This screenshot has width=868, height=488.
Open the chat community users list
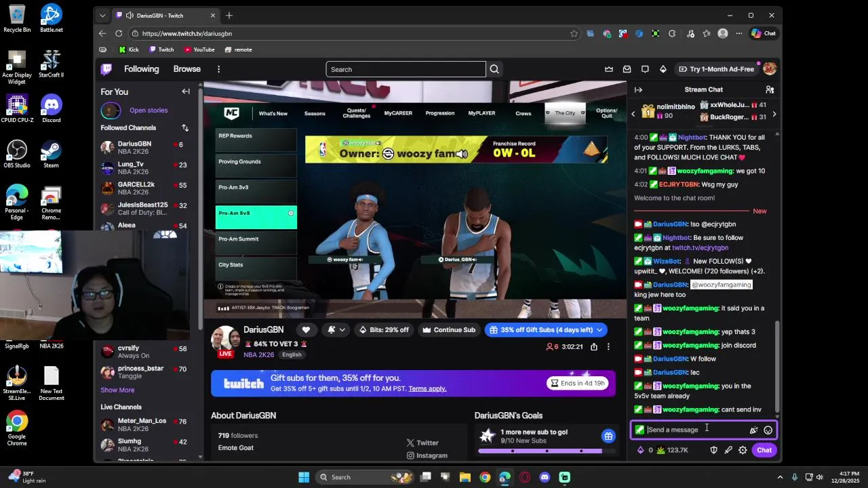pos(770,89)
